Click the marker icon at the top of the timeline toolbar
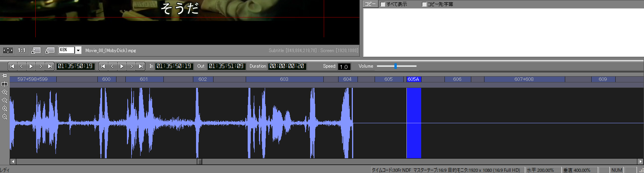 tap(5, 76)
